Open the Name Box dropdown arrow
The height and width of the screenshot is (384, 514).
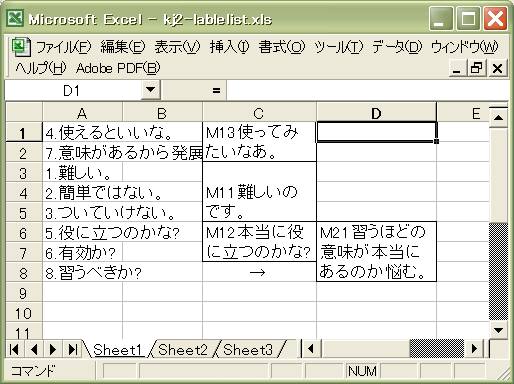[x=151, y=90]
